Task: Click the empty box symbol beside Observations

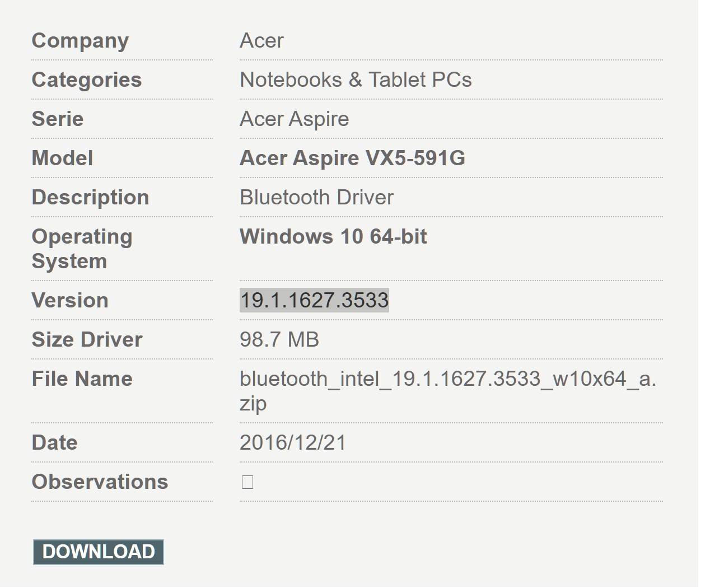Action: (247, 482)
